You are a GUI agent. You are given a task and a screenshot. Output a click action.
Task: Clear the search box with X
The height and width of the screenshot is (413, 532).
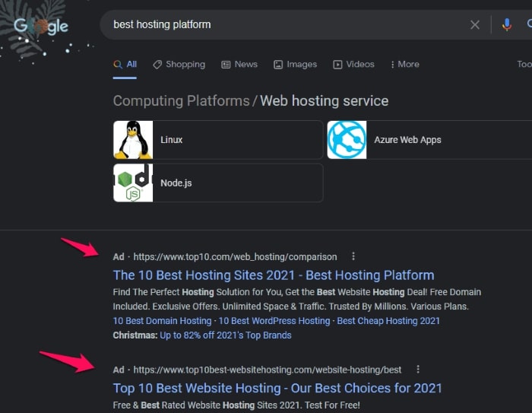pyautogui.click(x=475, y=25)
